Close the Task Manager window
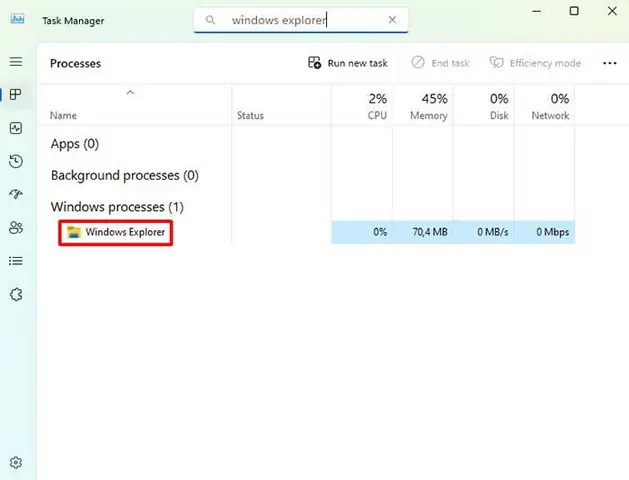 pos(612,11)
